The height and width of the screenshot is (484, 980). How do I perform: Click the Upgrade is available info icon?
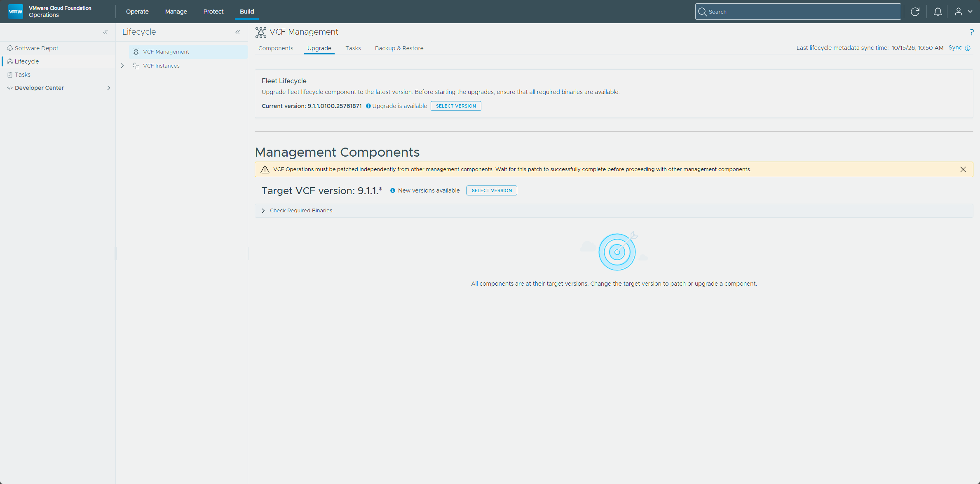(x=368, y=106)
